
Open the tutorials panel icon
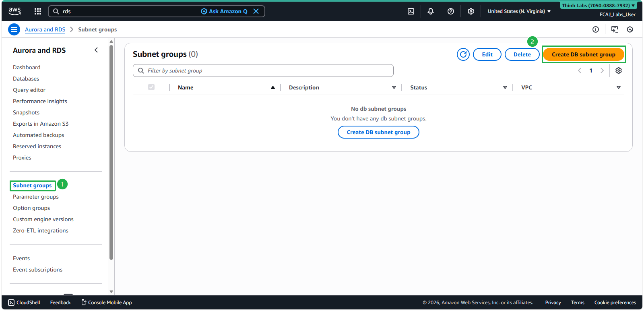(615, 29)
